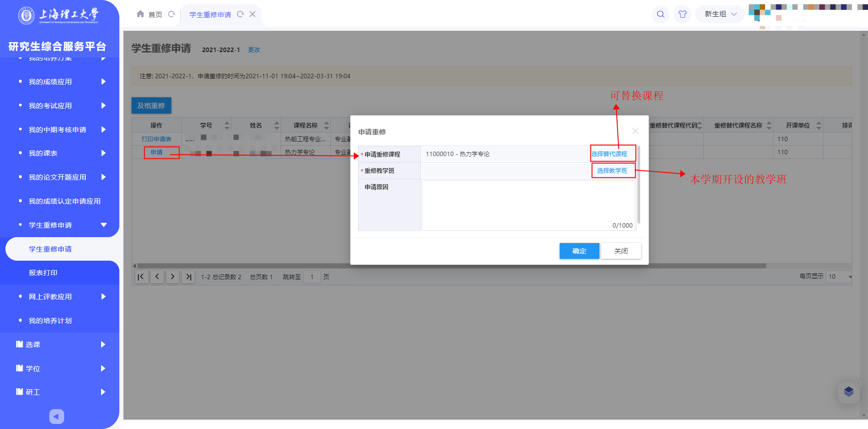Go to next page of results

click(x=172, y=276)
